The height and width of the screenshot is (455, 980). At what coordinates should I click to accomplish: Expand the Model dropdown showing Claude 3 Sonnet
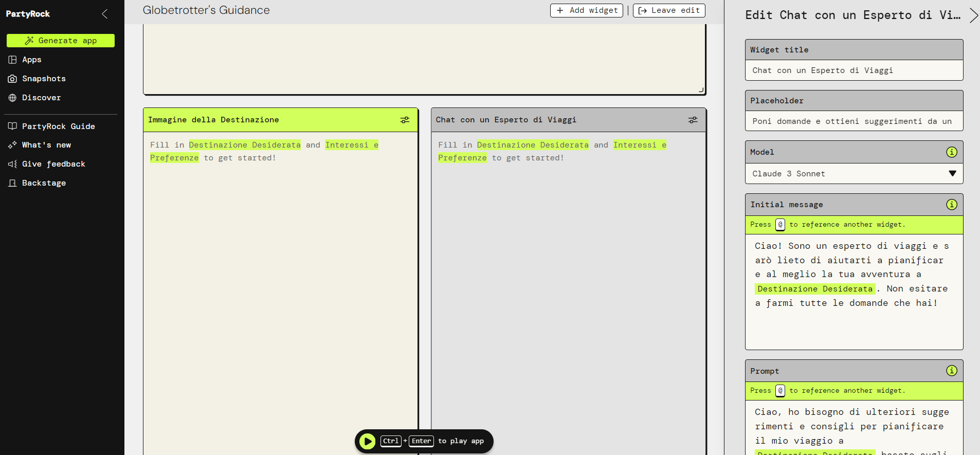(x=854, y=174)
